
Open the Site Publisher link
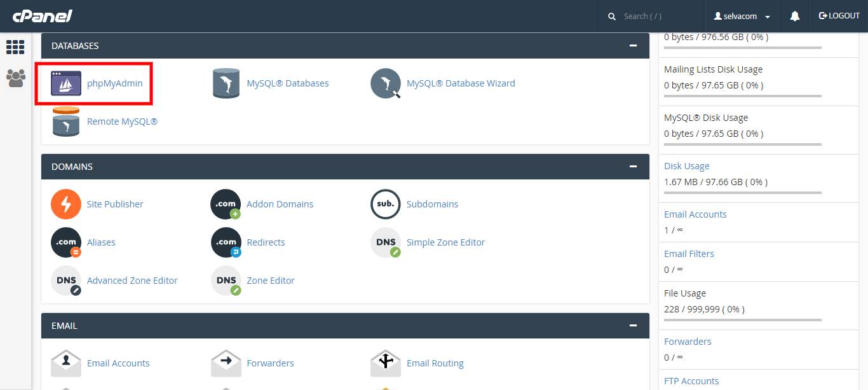(115, 204)
